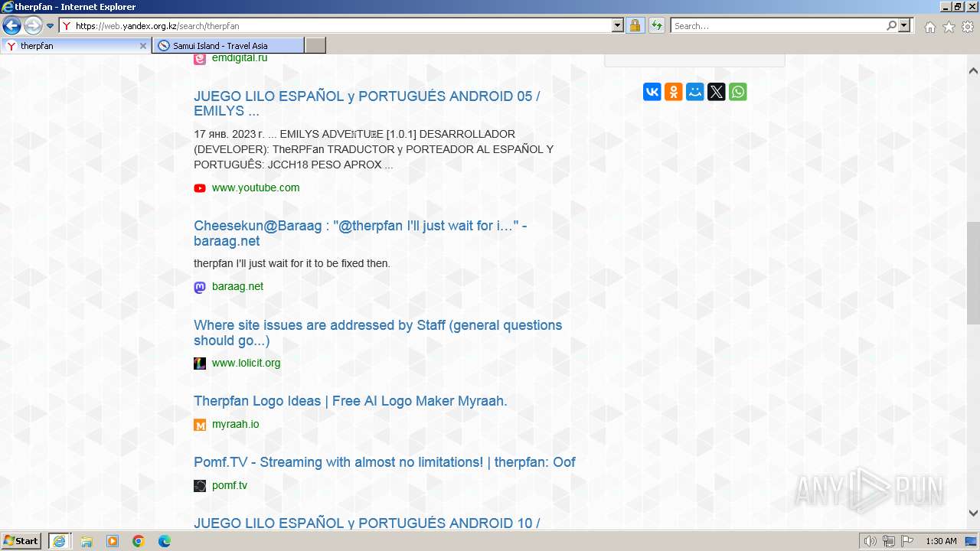Screen dimensions: 980x551
Task: Open Favorites with the star icon
Action: (x=949, y=27)
